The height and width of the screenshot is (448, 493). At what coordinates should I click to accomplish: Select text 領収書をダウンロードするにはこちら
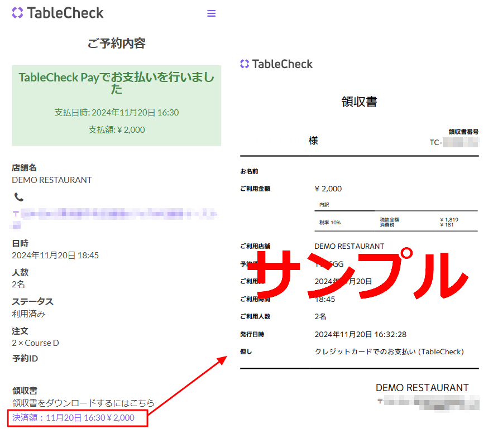pos(83,403)
